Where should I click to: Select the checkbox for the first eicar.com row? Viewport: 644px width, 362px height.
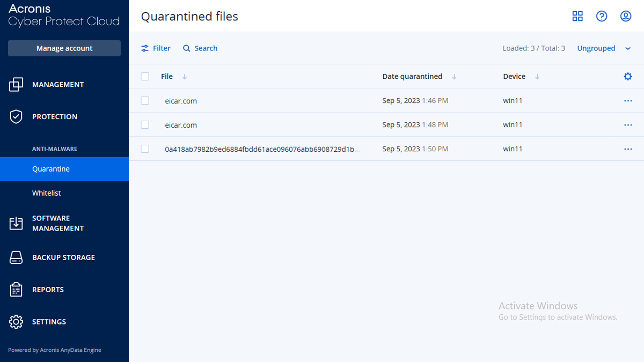click(145, 100)
